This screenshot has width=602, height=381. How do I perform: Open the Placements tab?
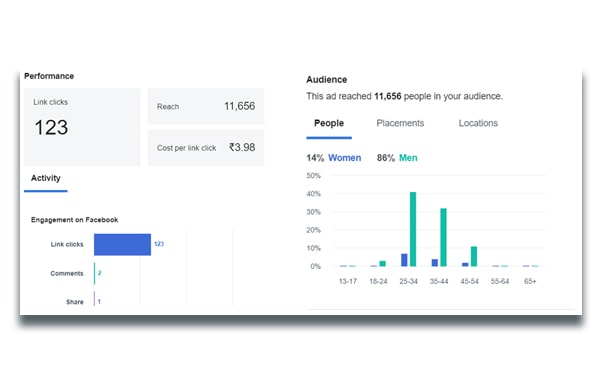400,123
